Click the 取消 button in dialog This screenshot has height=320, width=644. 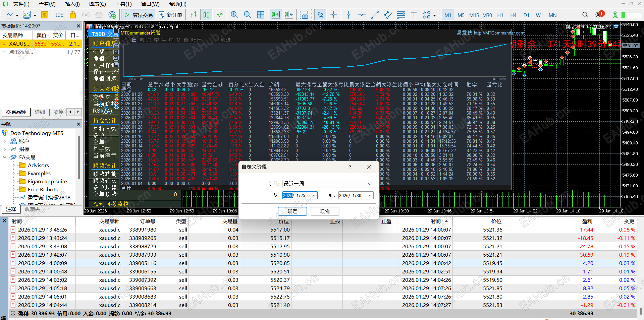pyautogui.click(x=325, y=211)
